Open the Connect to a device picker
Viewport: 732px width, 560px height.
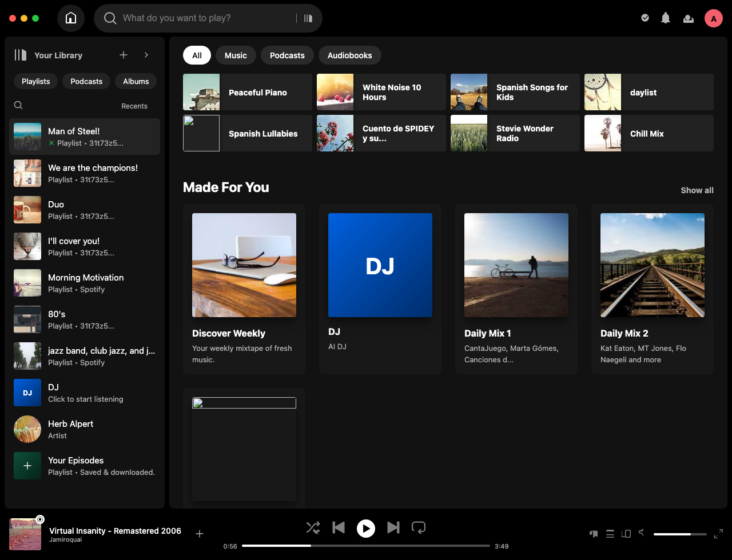(x=626, y=534)
